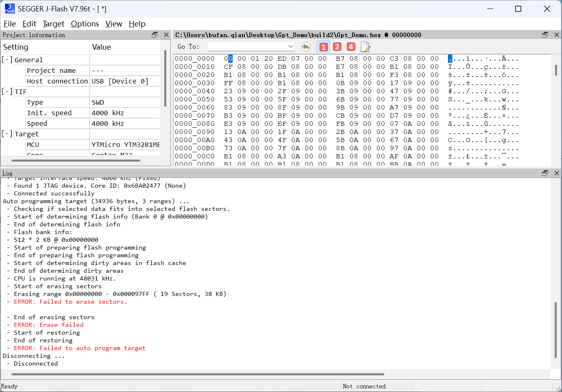The height and width of the screenshot is (392, 562).
Task: Click the 'Ready' status bar text
Action: click(9, 386)
